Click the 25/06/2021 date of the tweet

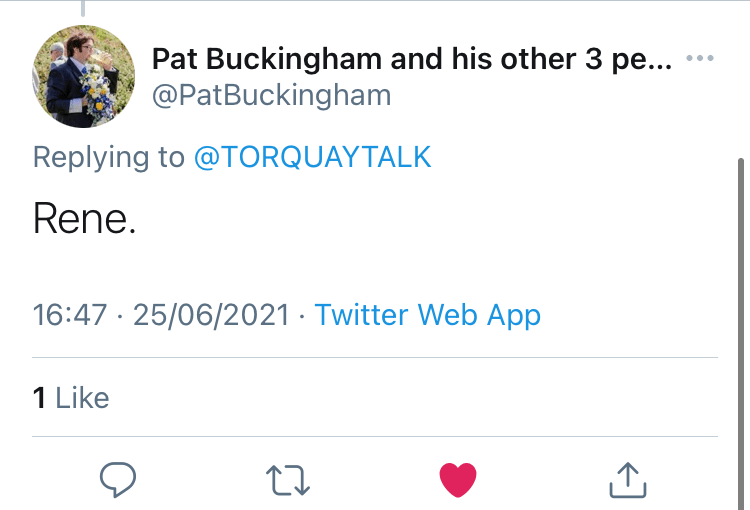tap(212, 315)
